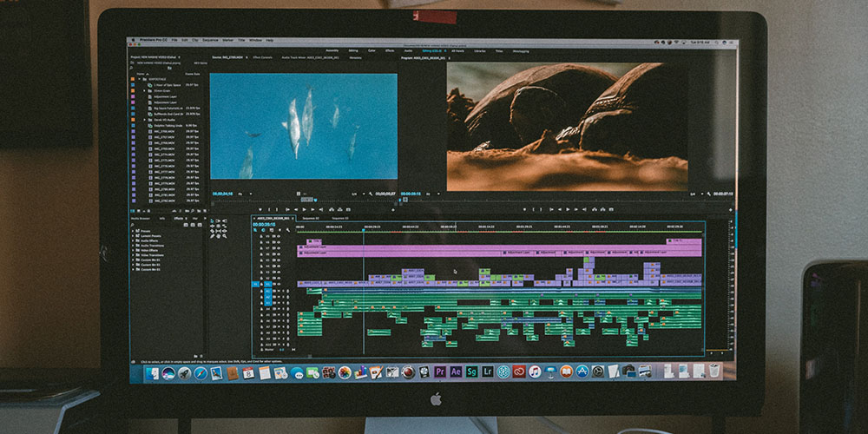Open timeline display settings wrench
This screenshot has width=868, height=434.
pyautogui.click(x=288, y=230)
